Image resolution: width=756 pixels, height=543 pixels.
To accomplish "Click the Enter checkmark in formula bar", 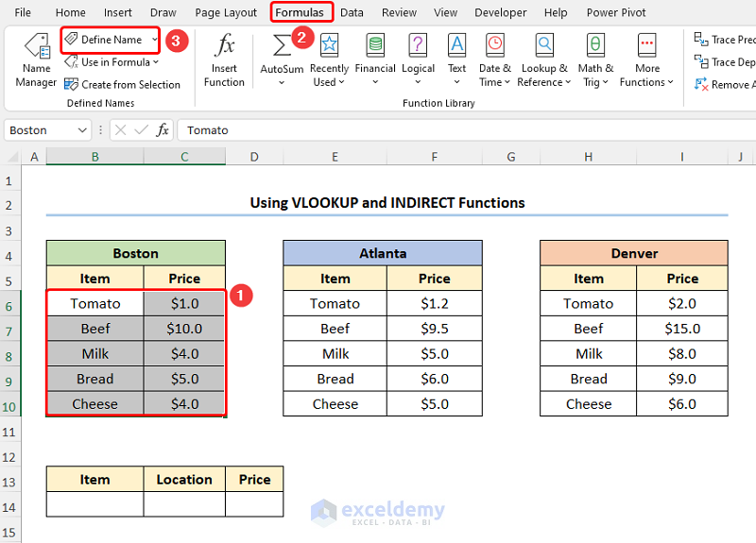I will click(x=141, y=130).
